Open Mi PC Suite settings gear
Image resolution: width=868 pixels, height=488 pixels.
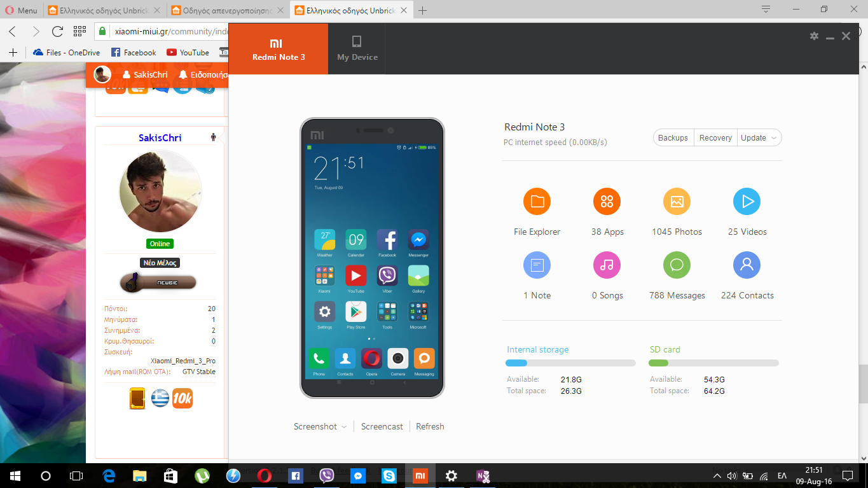pos(814,36)
